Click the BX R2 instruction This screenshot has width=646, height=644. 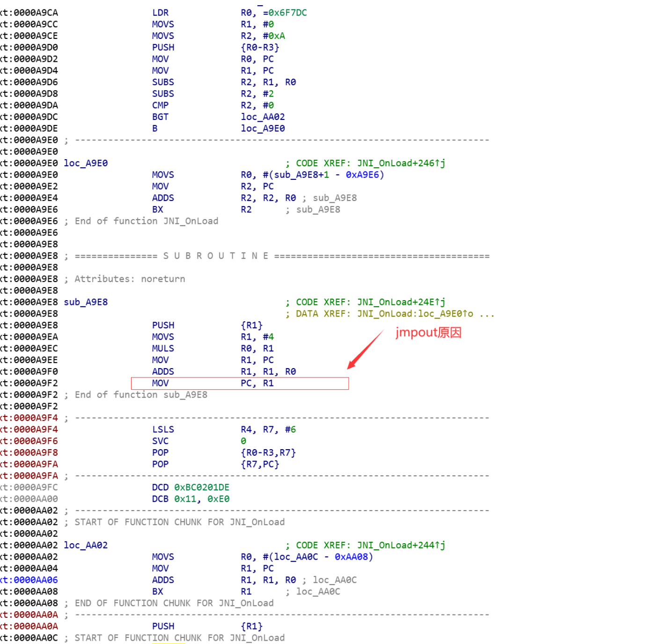pyautogui.click(x=202, y=209)
